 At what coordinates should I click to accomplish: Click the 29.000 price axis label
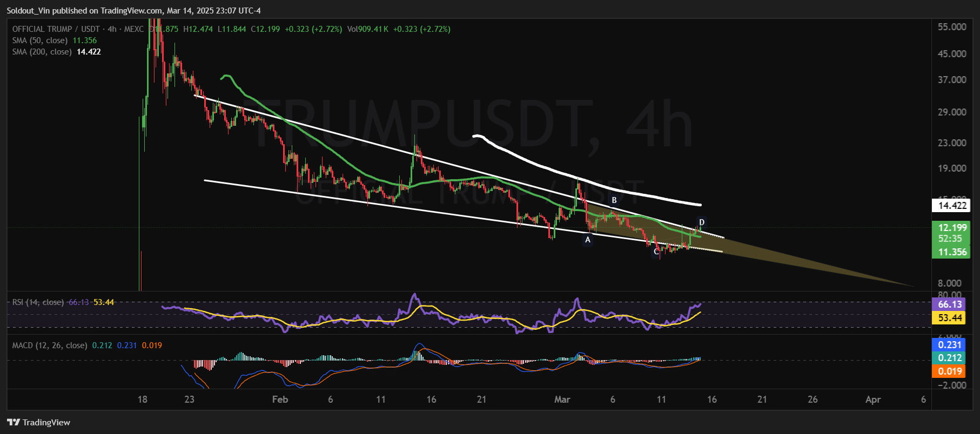(952, 112)
